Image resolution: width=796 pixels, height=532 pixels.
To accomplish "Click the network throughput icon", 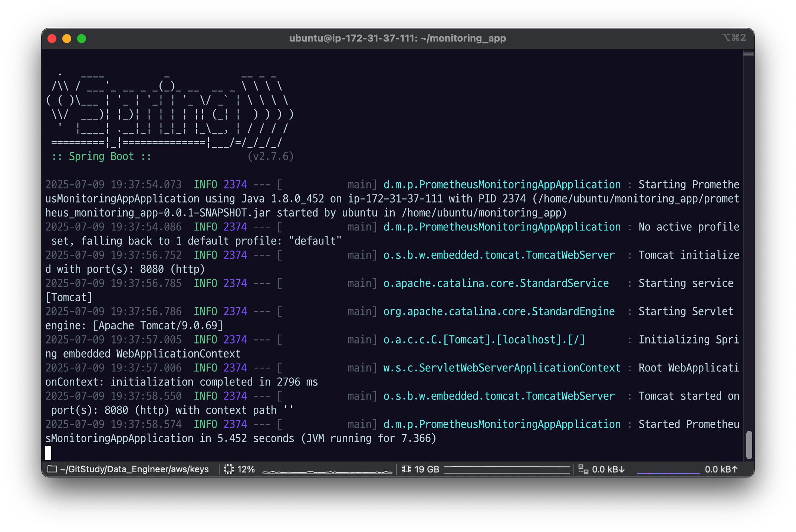I will click(583, 469).
